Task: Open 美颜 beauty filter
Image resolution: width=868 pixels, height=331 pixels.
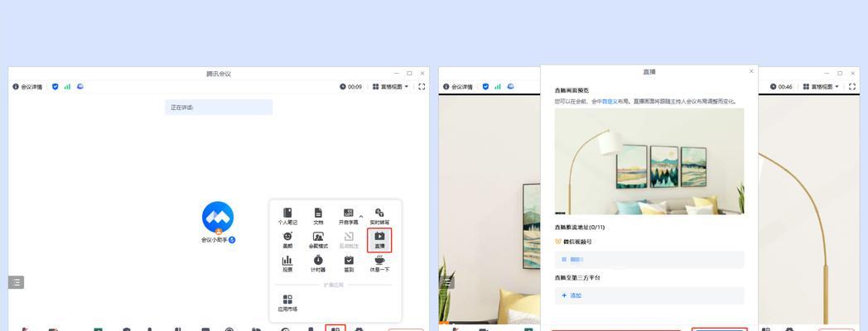Action: click(x=287, y=240)
